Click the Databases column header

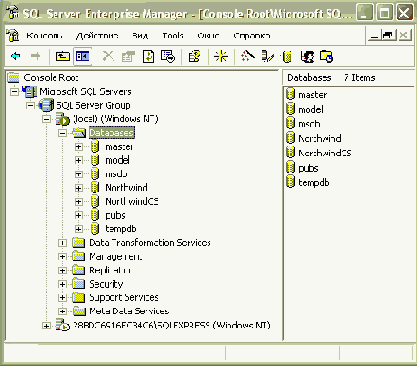click(309, 78)
